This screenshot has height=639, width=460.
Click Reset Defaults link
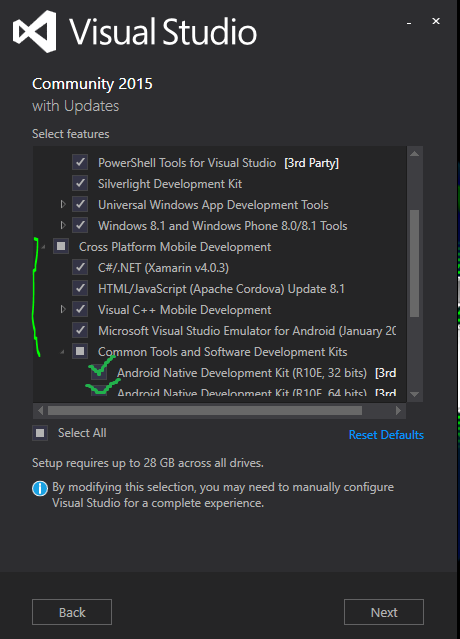pos(386,435)
